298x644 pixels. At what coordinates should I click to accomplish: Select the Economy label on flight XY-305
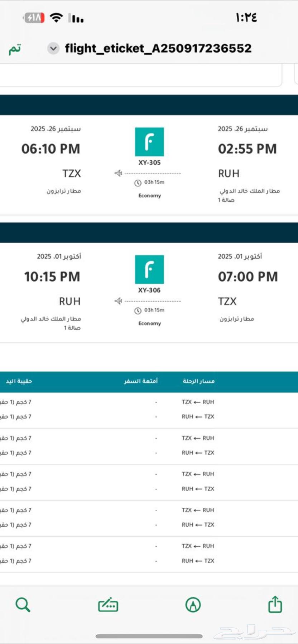[x=149, y=196]
